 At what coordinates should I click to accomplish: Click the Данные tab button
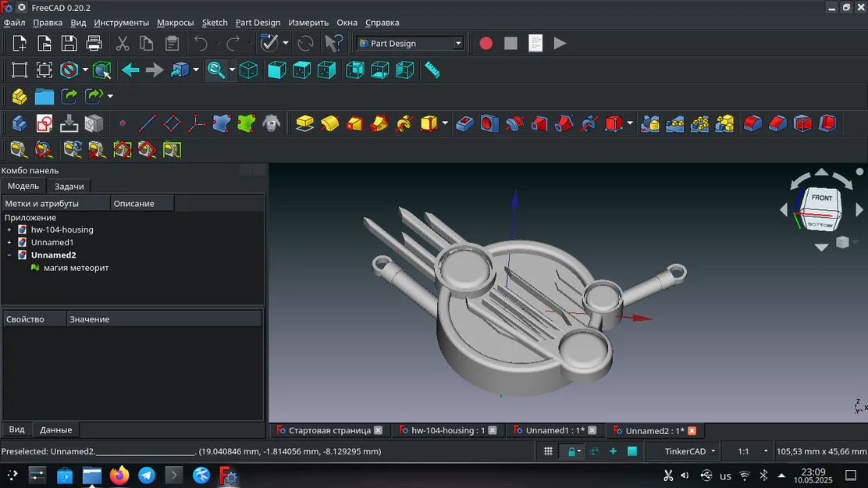tap(56, 429)
